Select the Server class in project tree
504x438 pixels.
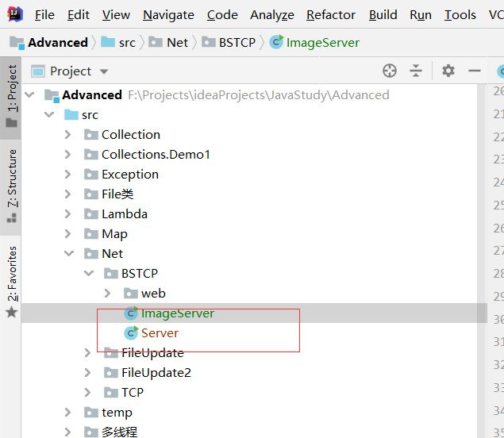tap(160, 333)
